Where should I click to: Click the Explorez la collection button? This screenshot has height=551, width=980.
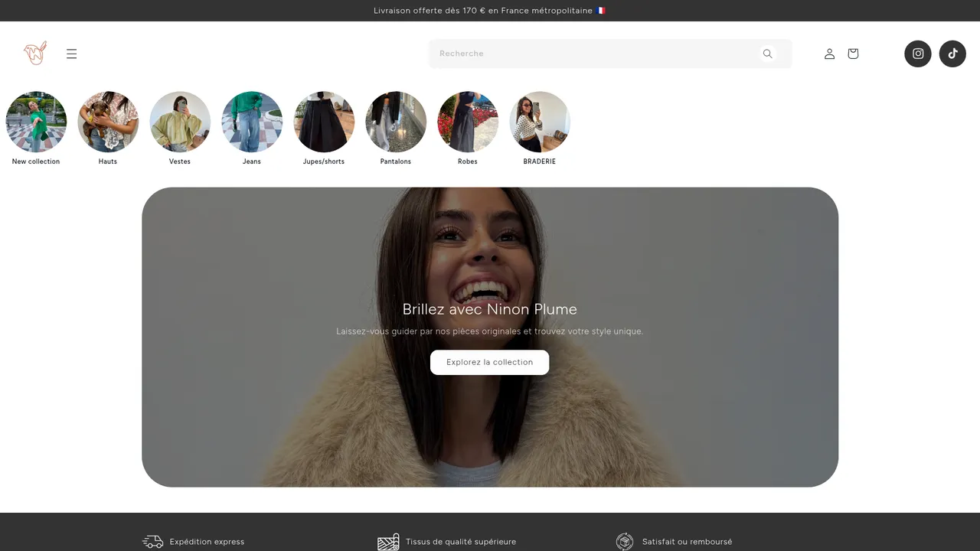point(490,362)
